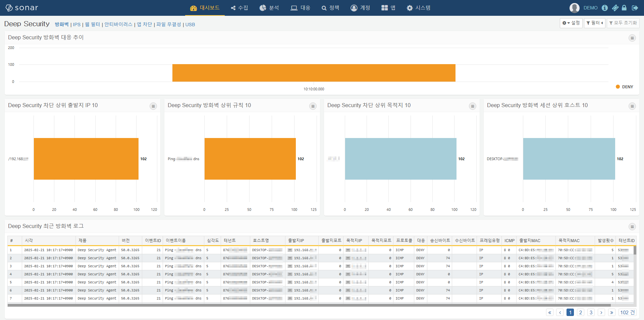
Task: Switch to the 안티바이러스 tab
Action: tap(118, 25)
